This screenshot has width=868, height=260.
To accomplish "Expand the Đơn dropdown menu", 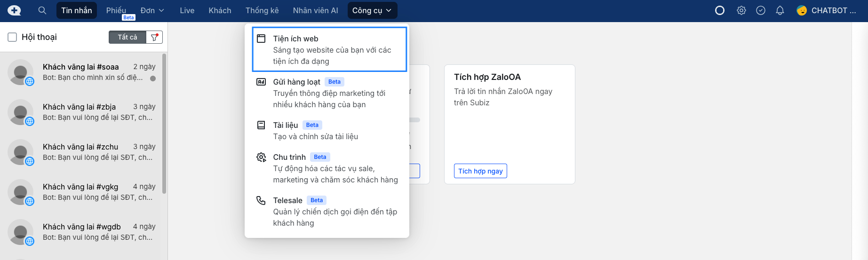I will point(152,10).
